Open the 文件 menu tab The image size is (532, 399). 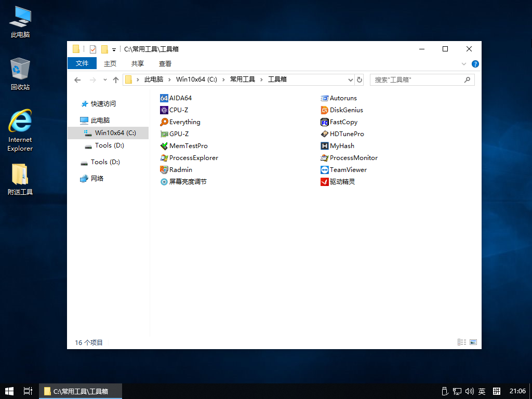point(82,63)
